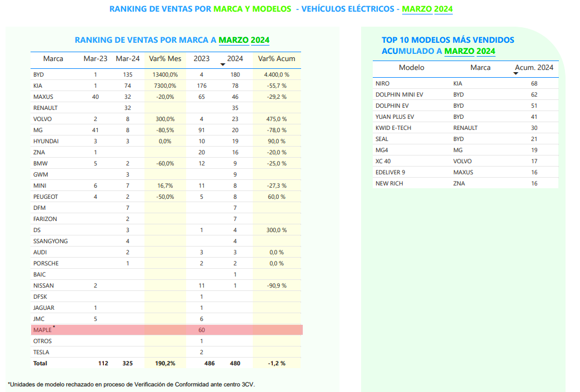
Task: Click the sort arrow under Acum. 2024
Action: pyautogui.click(x=516, y=74)
